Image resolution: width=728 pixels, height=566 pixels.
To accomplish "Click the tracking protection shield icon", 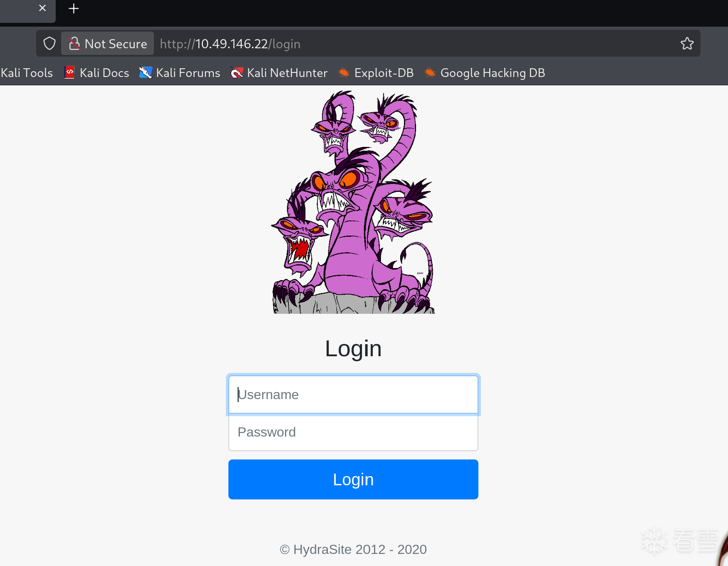I will 50,43.
